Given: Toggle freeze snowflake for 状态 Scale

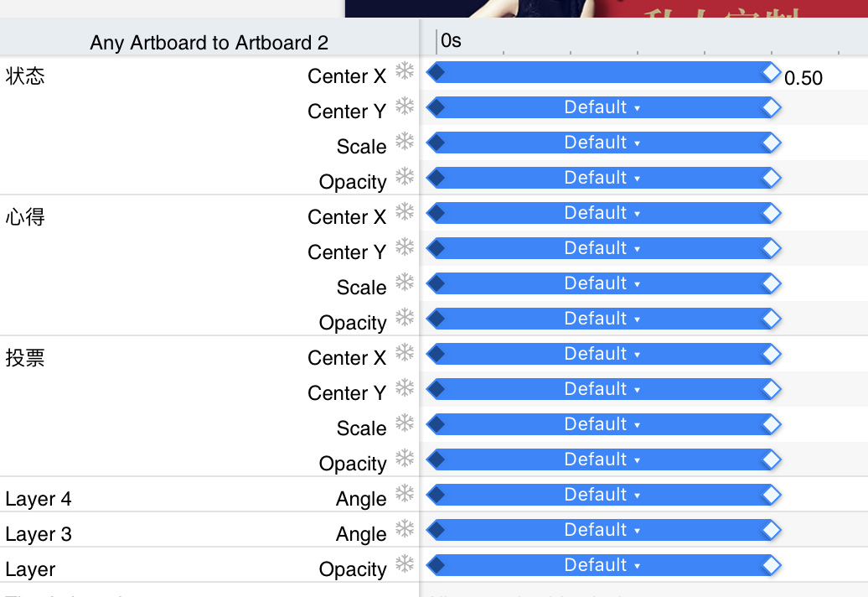Looking at the screenshot, I should point(405,142).
